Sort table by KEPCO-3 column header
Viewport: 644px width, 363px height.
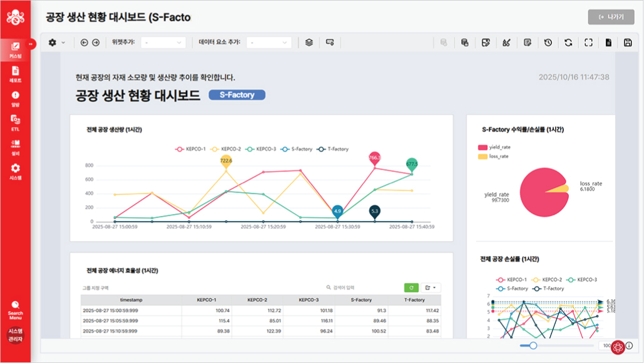click(309, 300)
